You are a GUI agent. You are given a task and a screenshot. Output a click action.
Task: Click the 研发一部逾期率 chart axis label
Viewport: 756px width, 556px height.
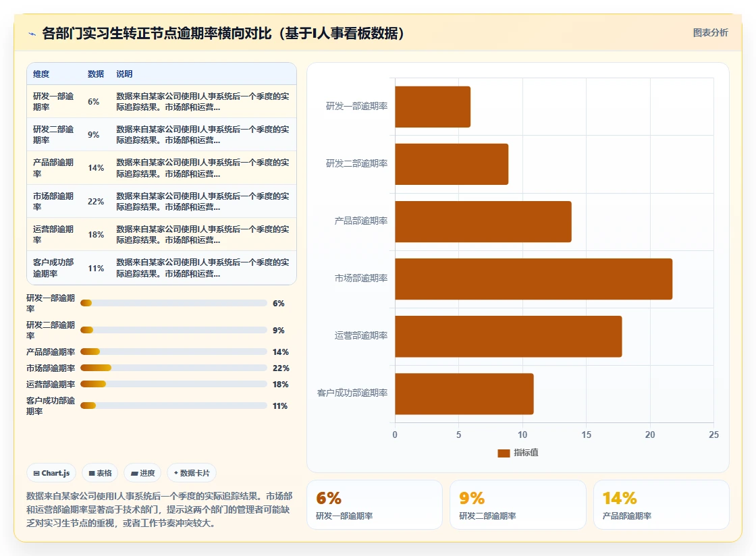[x=357, y=106]
